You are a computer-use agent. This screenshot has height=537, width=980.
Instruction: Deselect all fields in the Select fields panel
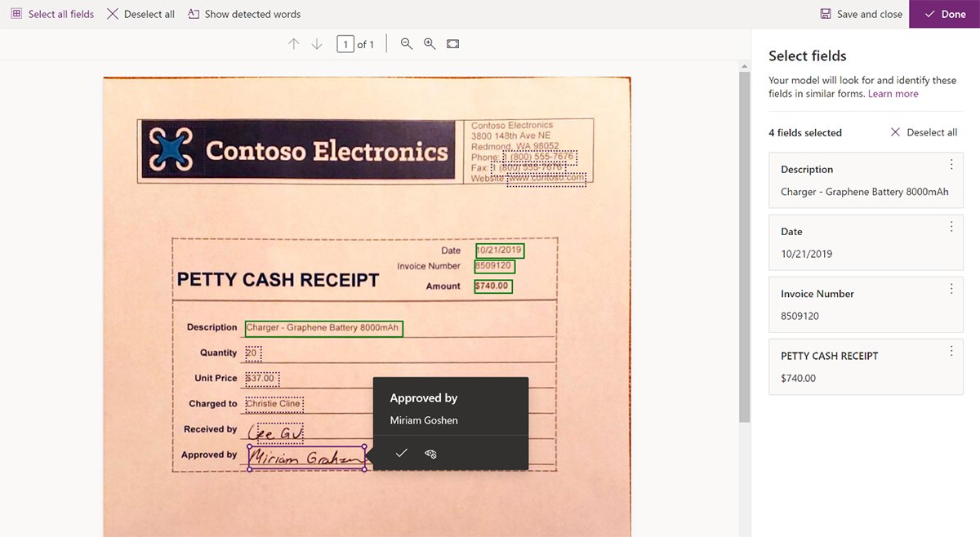(924, 131)
